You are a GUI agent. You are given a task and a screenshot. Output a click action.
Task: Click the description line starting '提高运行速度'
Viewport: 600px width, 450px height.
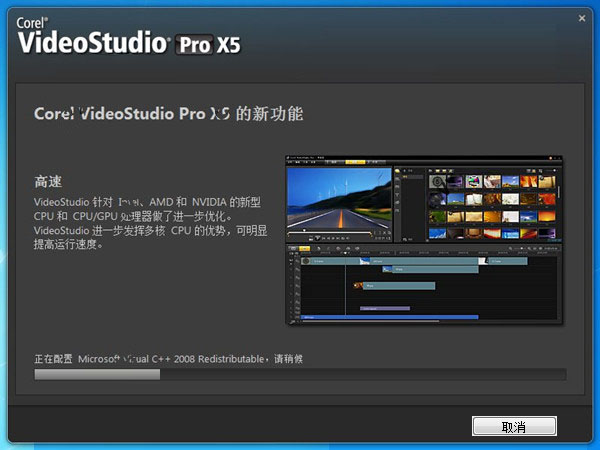pos(68,244)
